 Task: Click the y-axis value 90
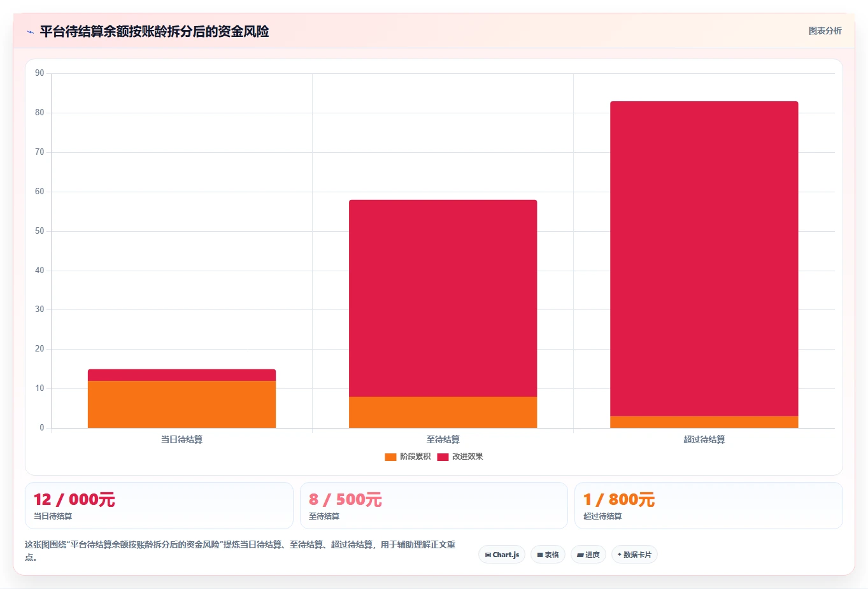click(x=39, y=73)
